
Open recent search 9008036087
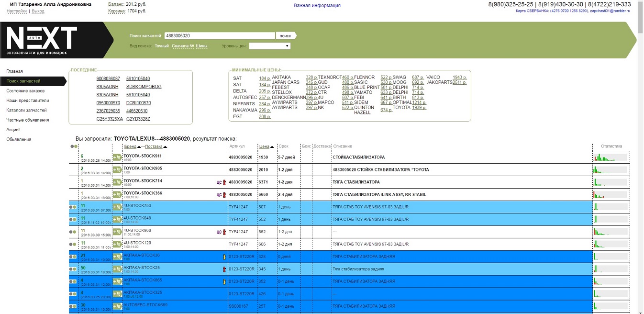[x=108, y=78]
